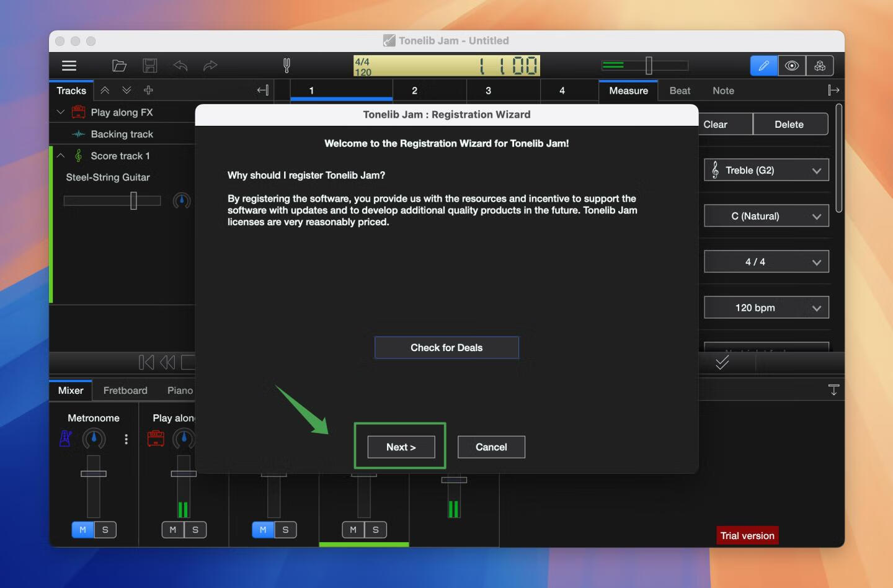Adjust the Metronome channel pan knob
Screen dimensions: 893x588
pyautogui.click(x=94, y=439)
